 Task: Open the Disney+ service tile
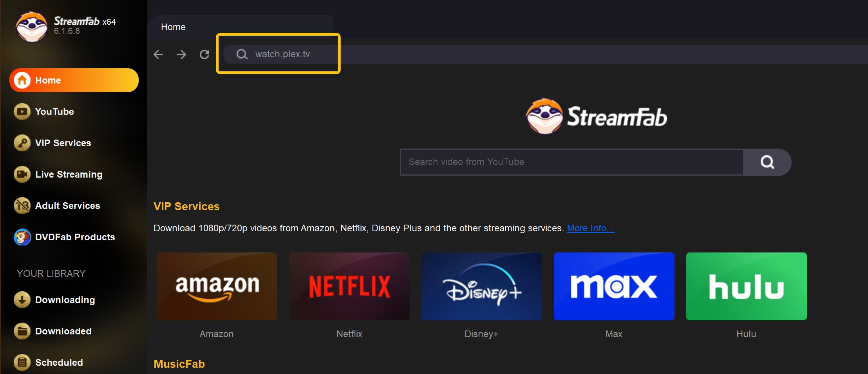[482, 287]
